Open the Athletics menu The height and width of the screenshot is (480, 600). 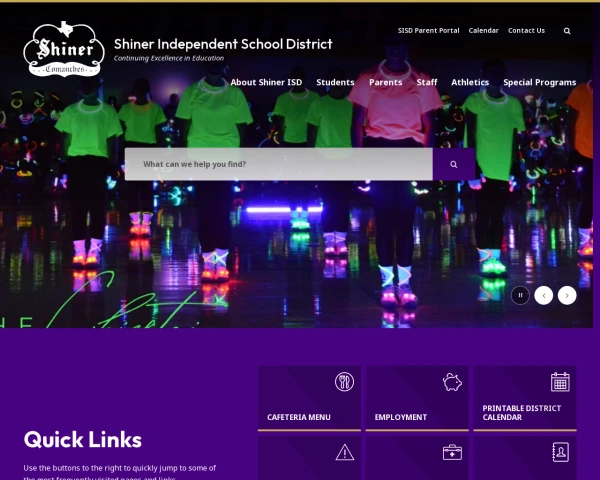[470, 82]
